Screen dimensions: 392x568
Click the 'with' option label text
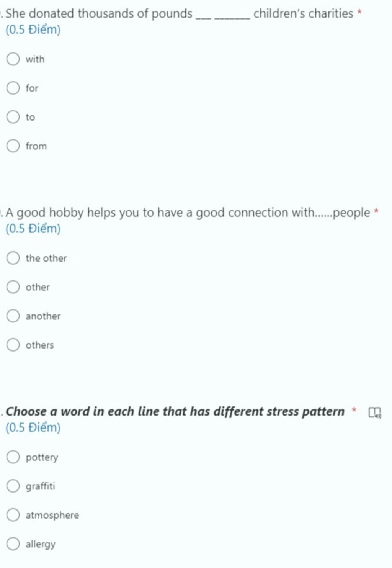[35, 59]
